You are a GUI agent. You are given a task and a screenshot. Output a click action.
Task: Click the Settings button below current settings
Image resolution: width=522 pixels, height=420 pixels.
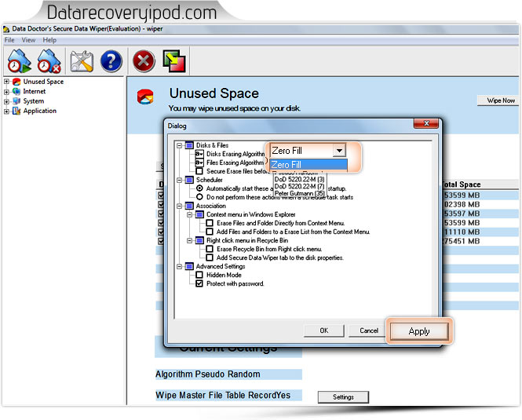pos(343,397)
